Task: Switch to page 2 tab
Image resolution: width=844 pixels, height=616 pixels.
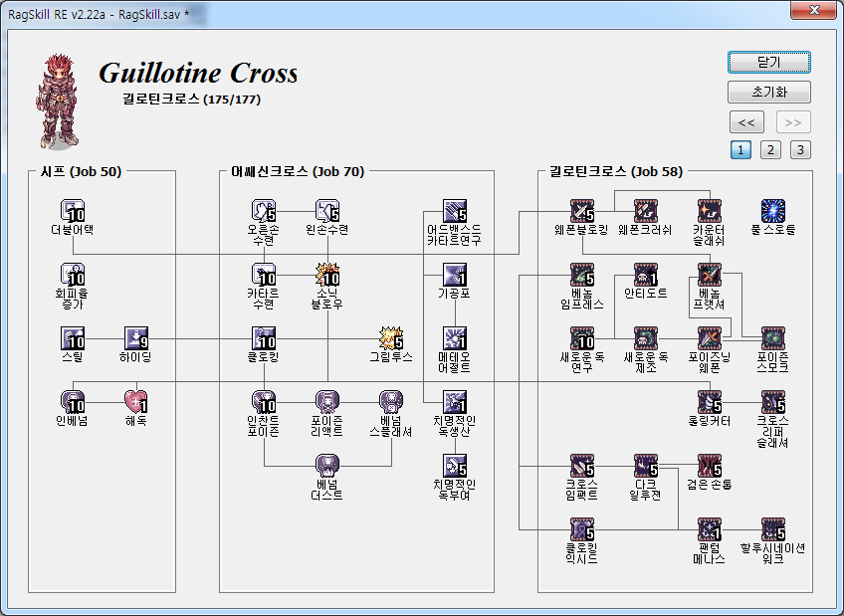Action: click(770, 149)
